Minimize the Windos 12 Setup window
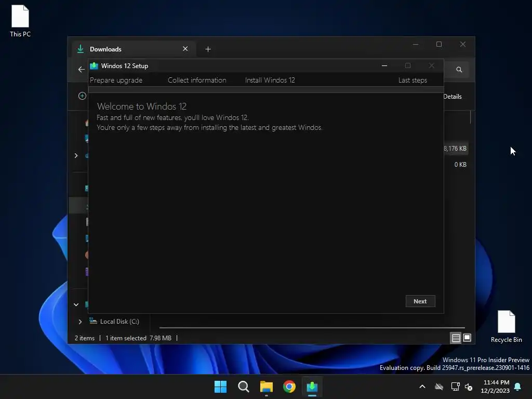532x399 pixels. click(384, 66)
